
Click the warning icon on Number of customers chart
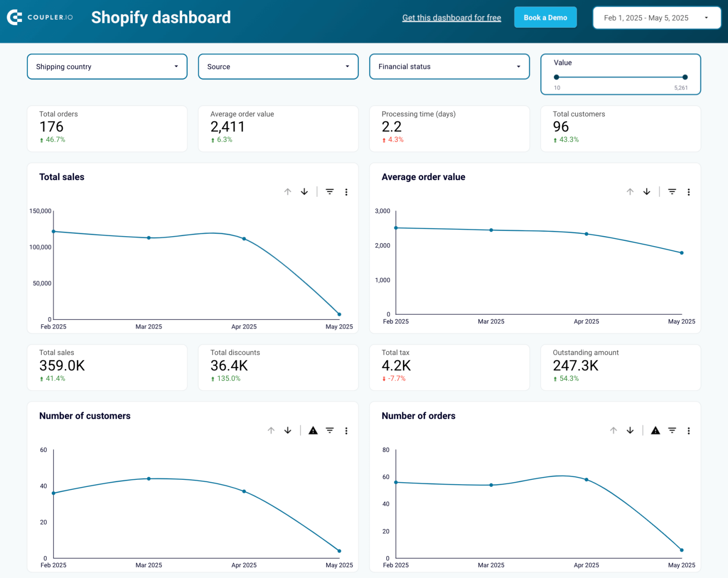point(313,431)
